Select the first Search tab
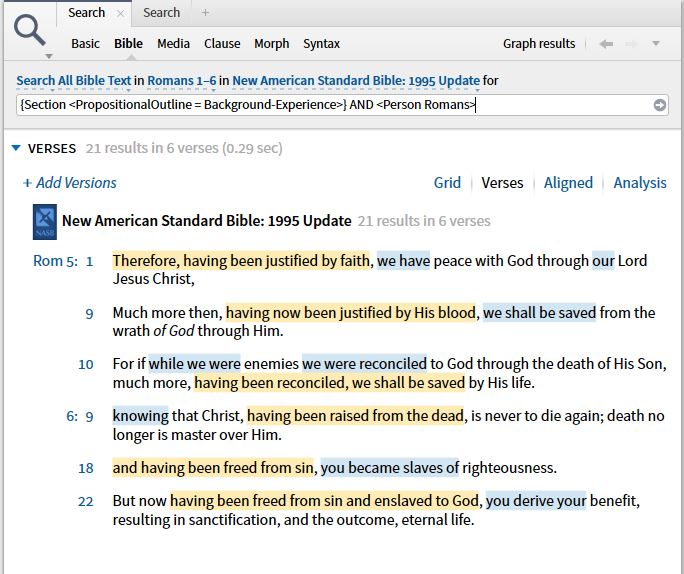Viewport: 684px width, 574px height. [x=86, y=13]
